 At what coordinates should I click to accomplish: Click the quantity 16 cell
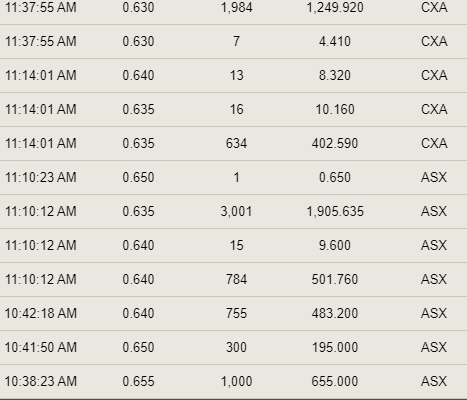click(x=236, y=110)
